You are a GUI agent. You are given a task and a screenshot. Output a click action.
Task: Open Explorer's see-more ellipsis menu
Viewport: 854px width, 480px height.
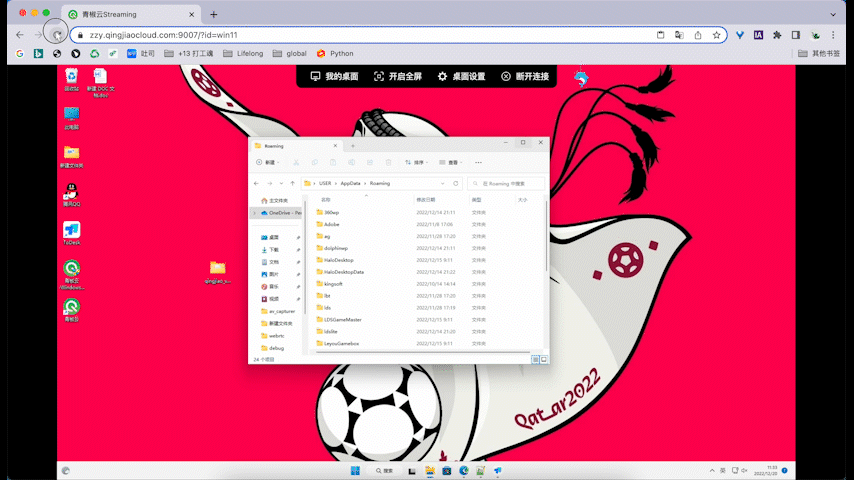478,162
